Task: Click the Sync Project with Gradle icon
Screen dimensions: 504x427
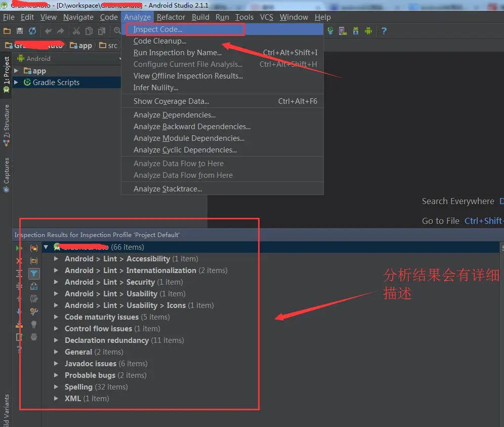Action: [x=330, y=31]
